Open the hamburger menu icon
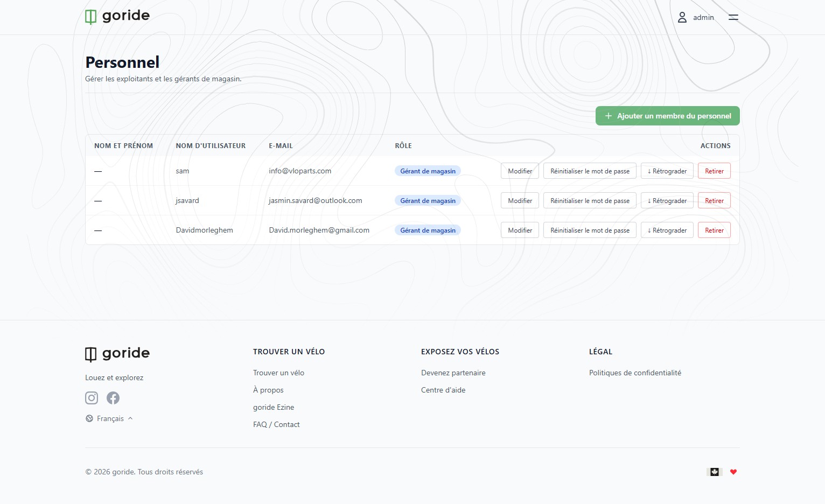 733,17
